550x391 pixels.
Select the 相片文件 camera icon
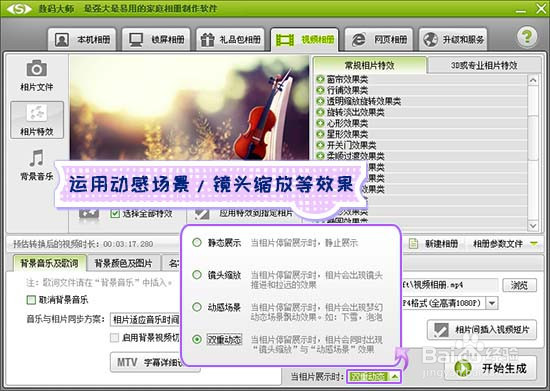tap(36, 75)
